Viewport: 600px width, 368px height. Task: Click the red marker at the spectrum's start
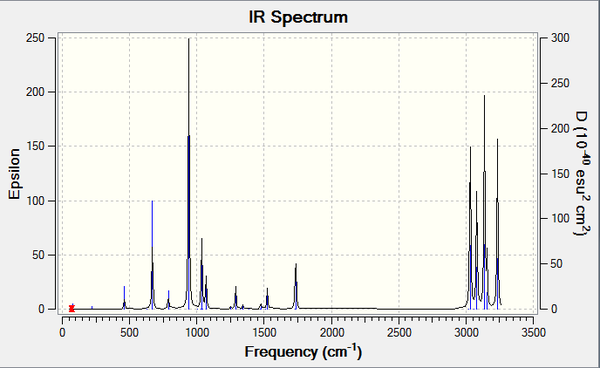[x=72, y=308]
